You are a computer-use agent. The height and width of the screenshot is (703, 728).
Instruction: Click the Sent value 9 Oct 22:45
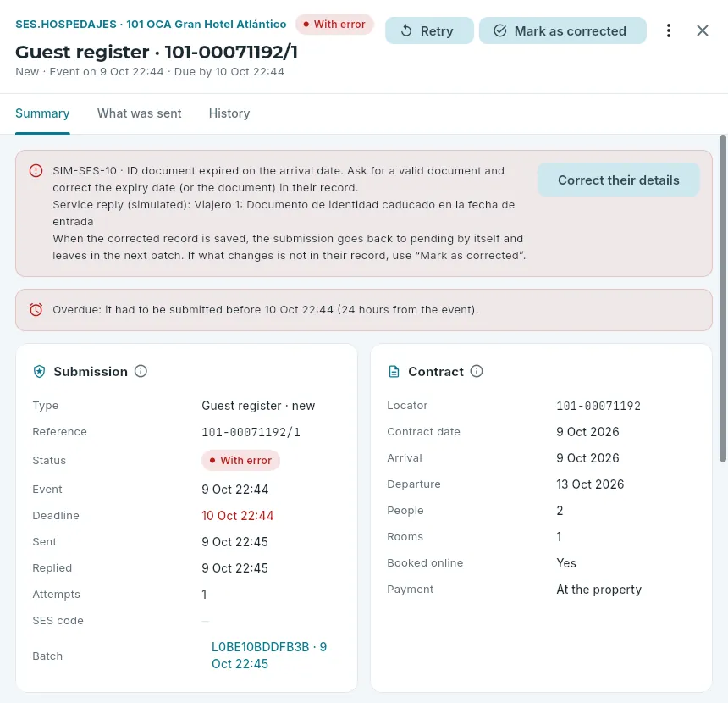click(x=234, y=542)
